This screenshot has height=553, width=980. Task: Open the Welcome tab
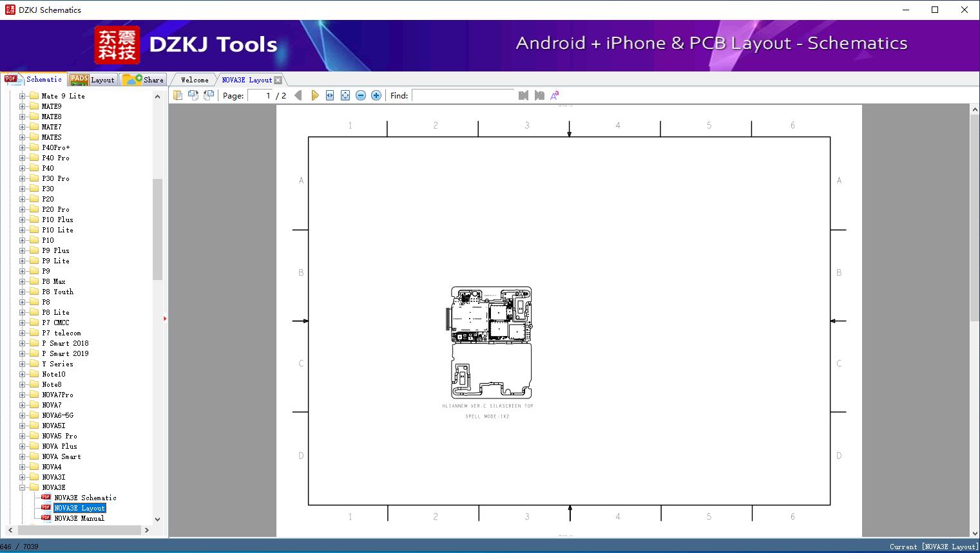click(195, 80)
